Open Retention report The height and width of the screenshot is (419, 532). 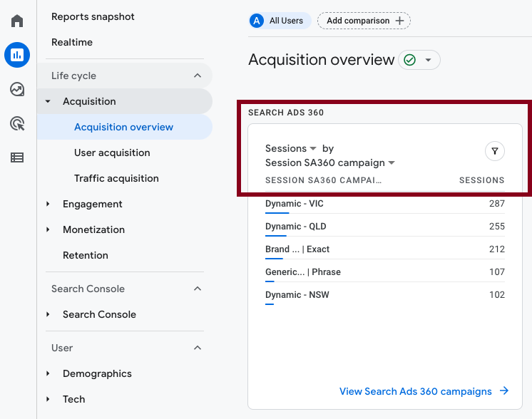click(x=86, y=255)
